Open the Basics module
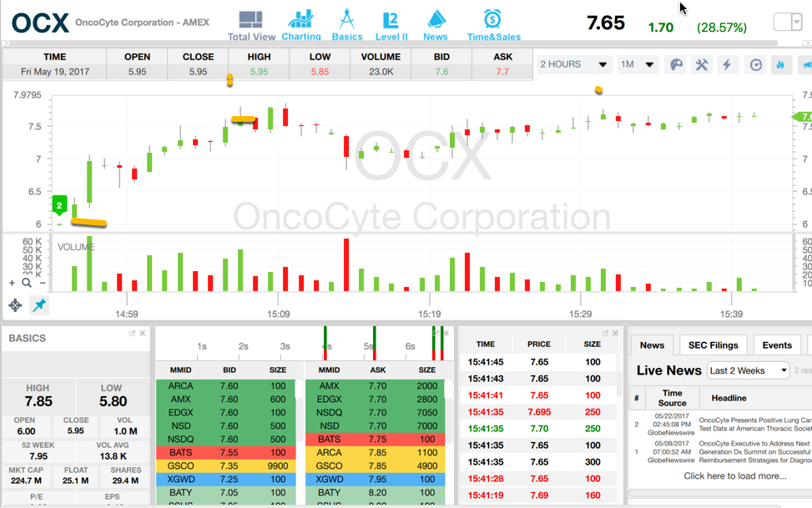 pyautogui.click(x=347, y=25)
